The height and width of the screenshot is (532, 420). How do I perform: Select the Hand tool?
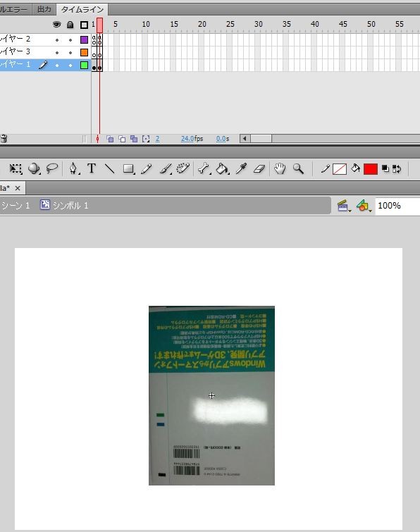[x=280, y=168]
